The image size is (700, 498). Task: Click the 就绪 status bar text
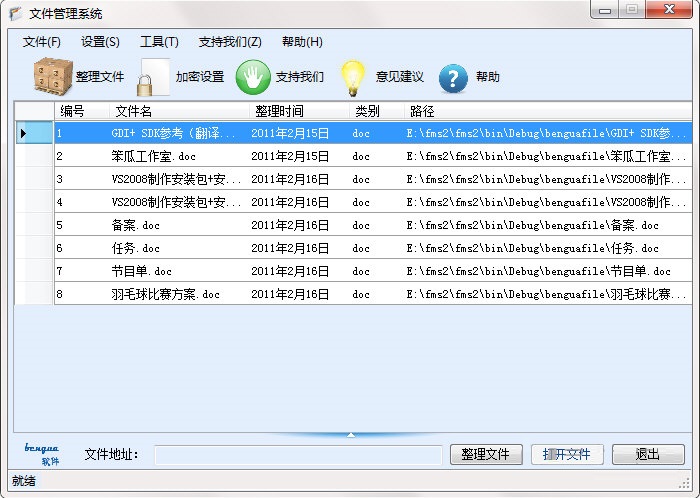[x=24, y=481]
